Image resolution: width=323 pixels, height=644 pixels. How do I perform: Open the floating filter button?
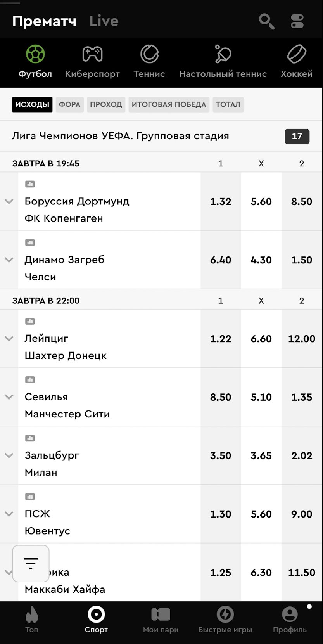point(31,563)
